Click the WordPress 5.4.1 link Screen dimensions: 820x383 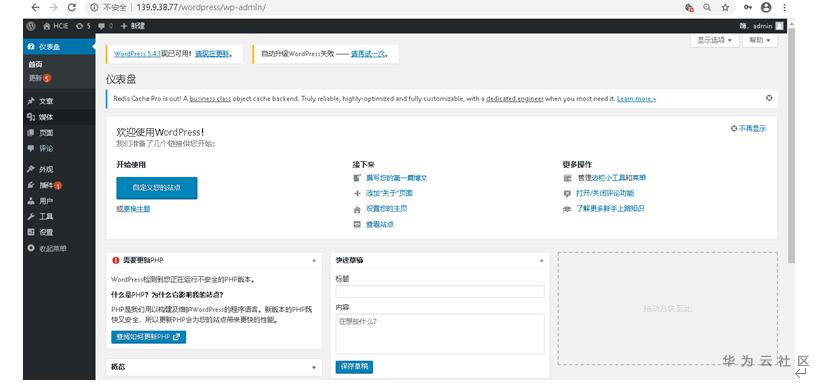tap(137, 53)
